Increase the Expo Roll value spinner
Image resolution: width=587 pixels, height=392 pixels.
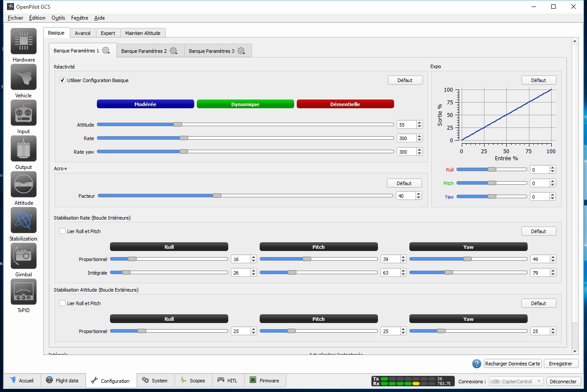553,168
